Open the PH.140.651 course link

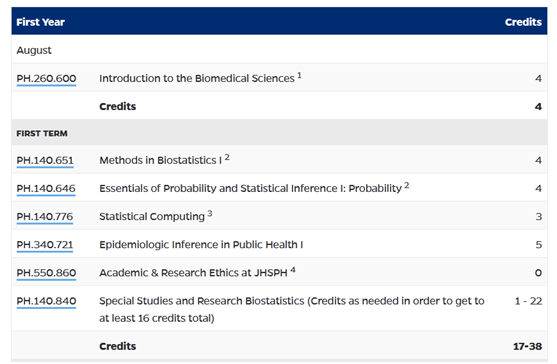(45, 161)
